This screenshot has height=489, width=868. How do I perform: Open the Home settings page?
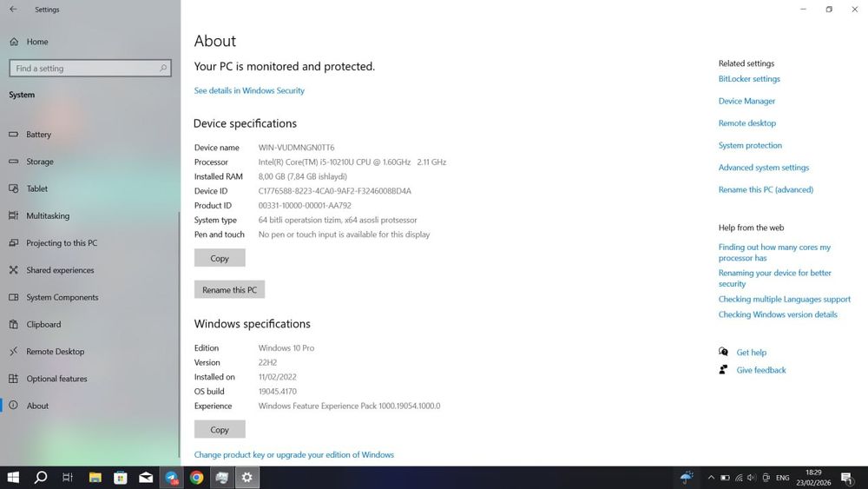(x=37, y=42)
